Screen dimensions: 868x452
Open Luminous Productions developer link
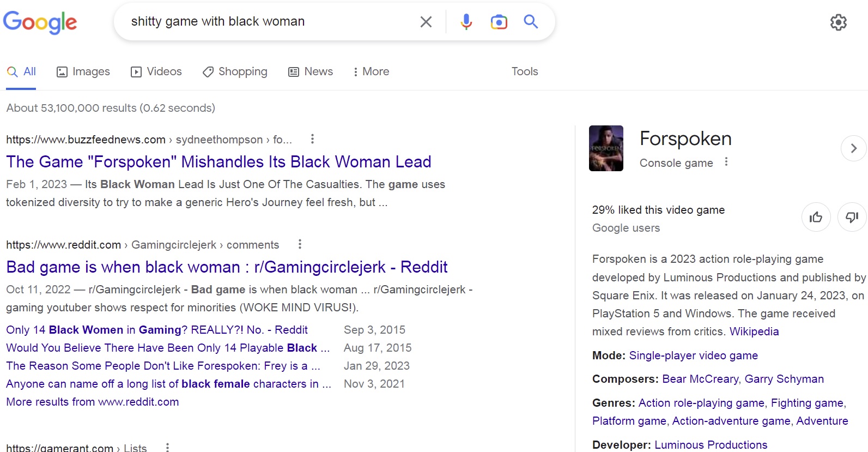pos(711,445)
